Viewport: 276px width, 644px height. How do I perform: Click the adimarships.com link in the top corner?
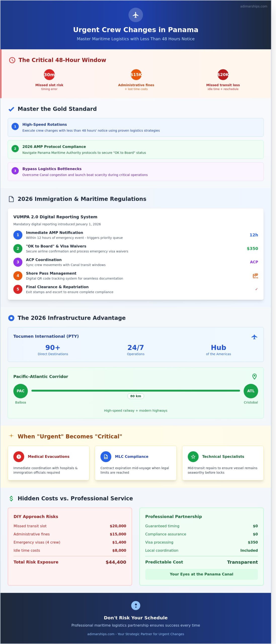254,6
